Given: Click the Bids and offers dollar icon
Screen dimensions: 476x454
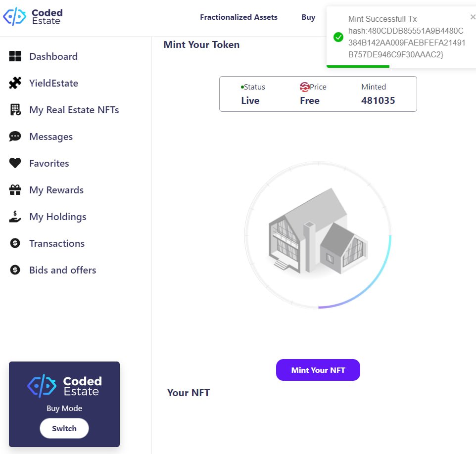Looking at the screenshot, I should 15,270.
